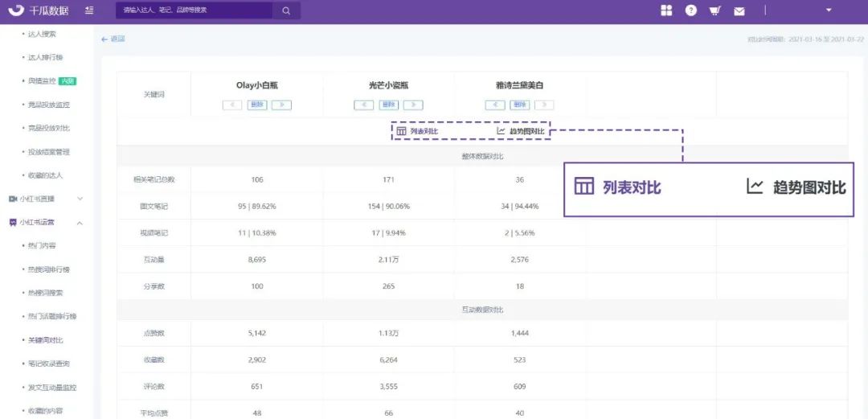Move Olay小白瓶 column left

[x=232, y=105]
